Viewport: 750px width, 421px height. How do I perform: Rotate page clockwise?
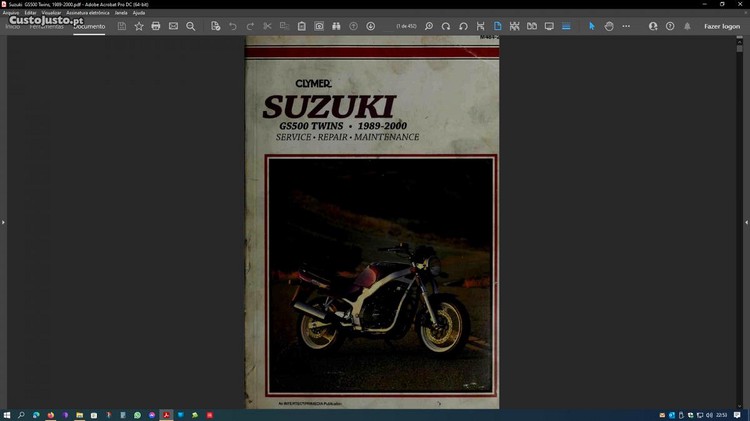click(x=446, y=26)
